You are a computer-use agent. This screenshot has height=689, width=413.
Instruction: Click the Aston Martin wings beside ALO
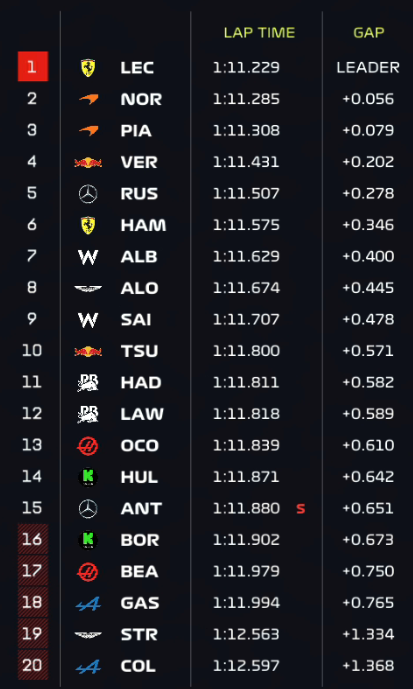click(x=88, y=288)
